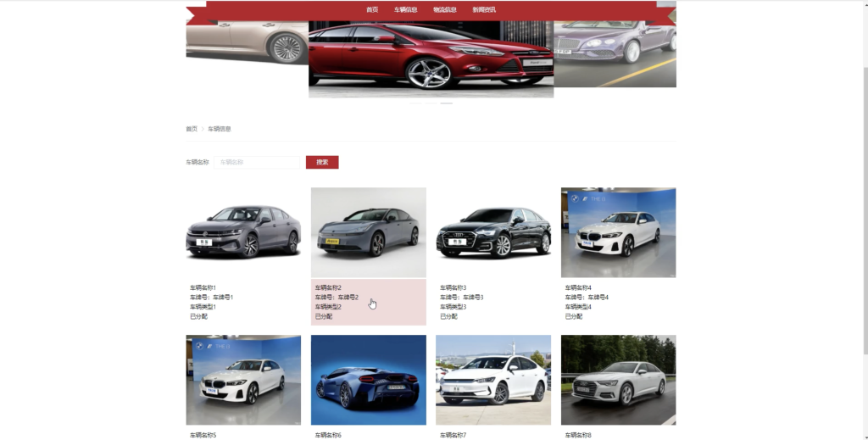Click the 车牌号：车牌号4 line
The image size is (868, 440).
tap(587, 298)
